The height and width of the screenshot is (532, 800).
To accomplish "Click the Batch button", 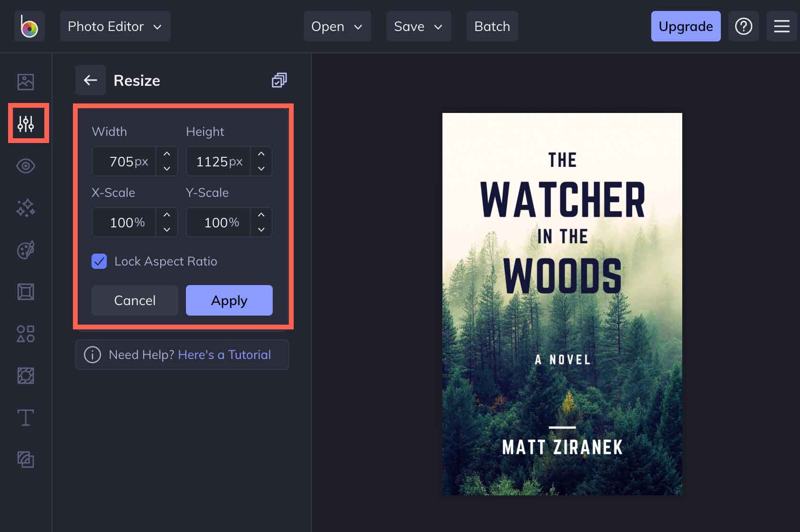I will tap(492, 26).
